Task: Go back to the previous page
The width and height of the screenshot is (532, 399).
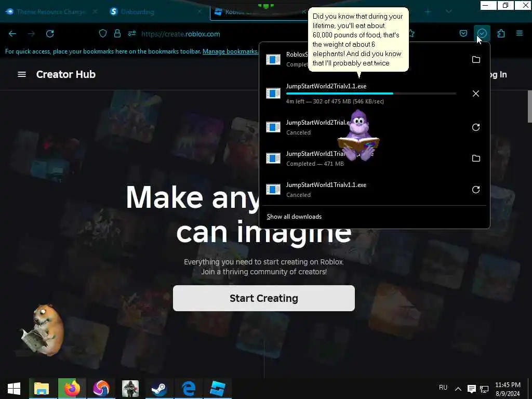Action: tap(12, 34)
